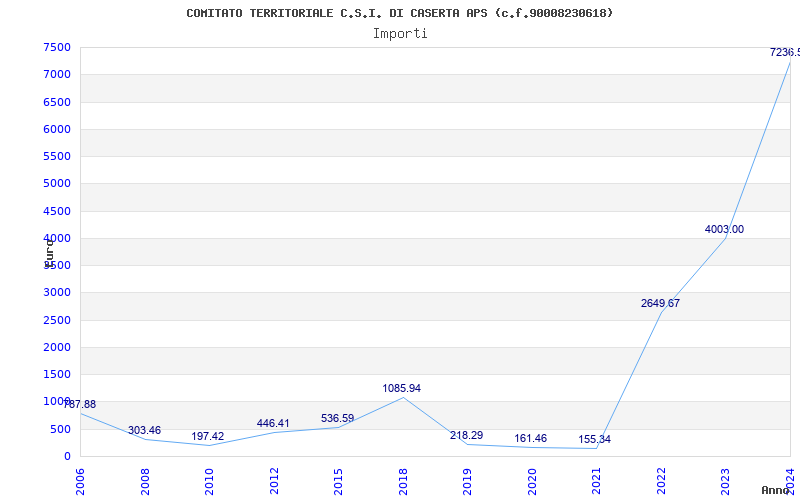Screen dimensions: 800x500
Task: Click the COMITATO TERRITORIALE chart title
Action: 400,13
